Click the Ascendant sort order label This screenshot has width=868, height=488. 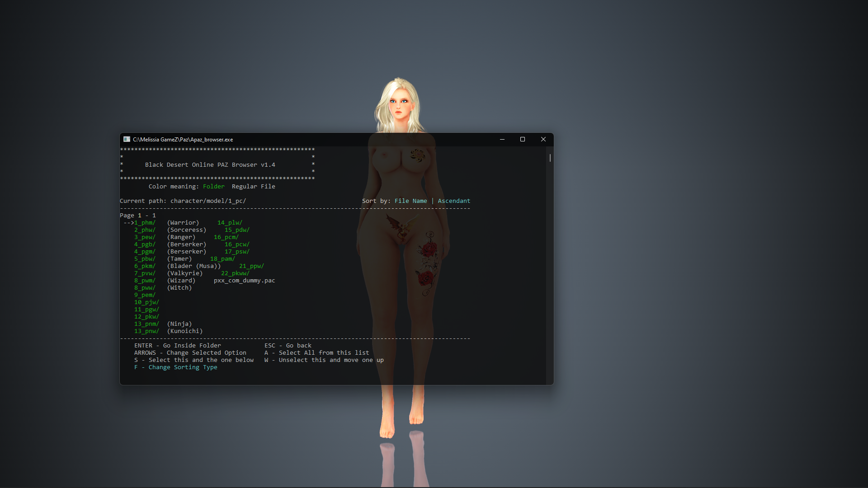pyautogui.click(x=454, y=201)
